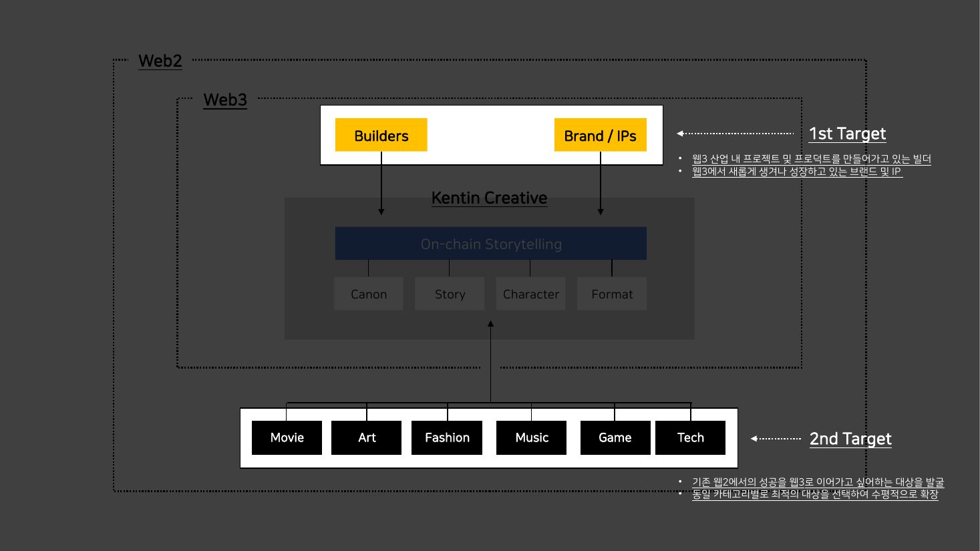The height and width of the screenshot is (551, 980).
Task: Click the black Movie box
Action: (287, 437)
